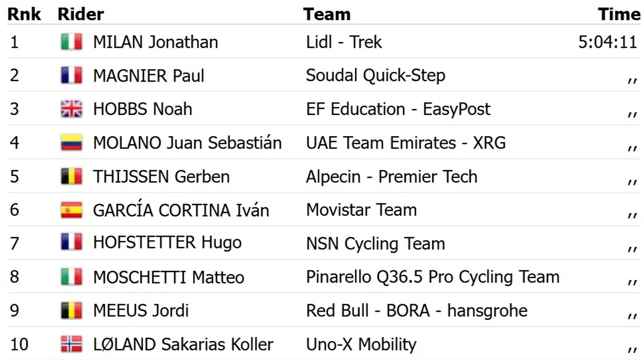This screenshot has height=360, width=644.
Task: Click the French flag beside Paul Magnier
Action: coord(71,76)
